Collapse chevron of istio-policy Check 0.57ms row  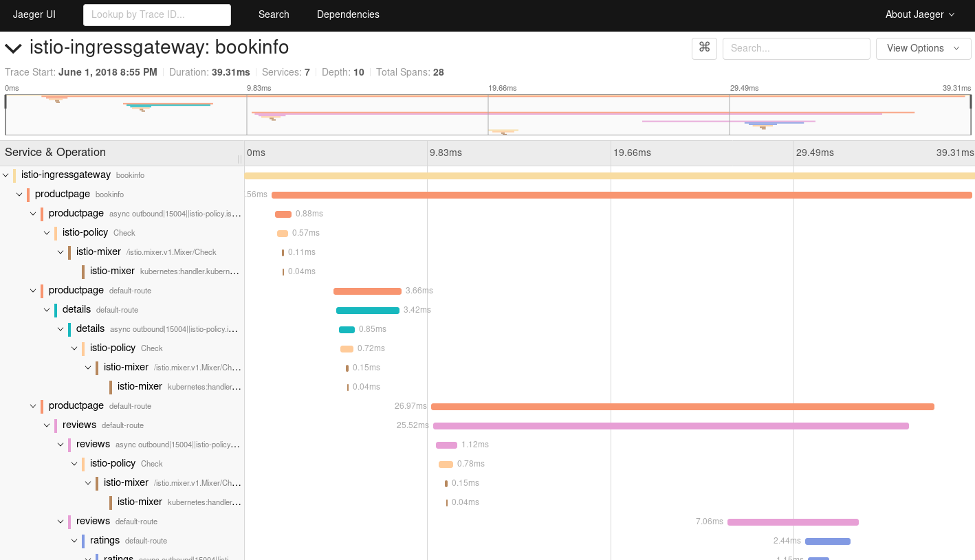coord(47,233)
